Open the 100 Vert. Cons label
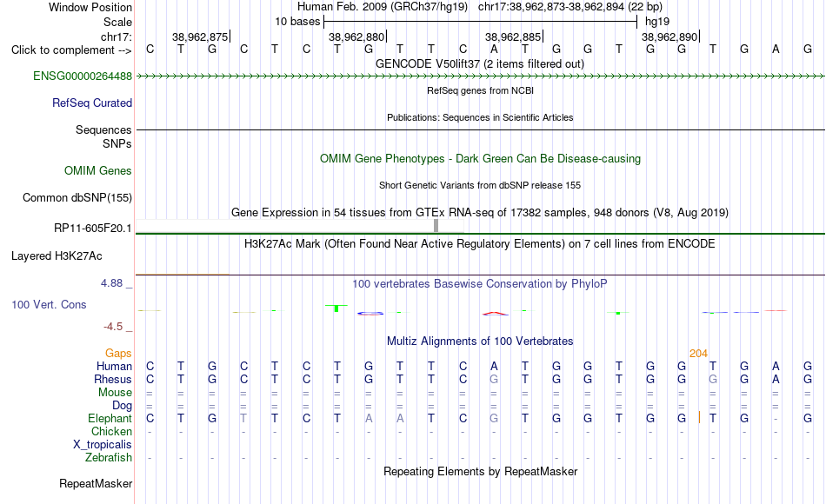 (x=49, y=304)
